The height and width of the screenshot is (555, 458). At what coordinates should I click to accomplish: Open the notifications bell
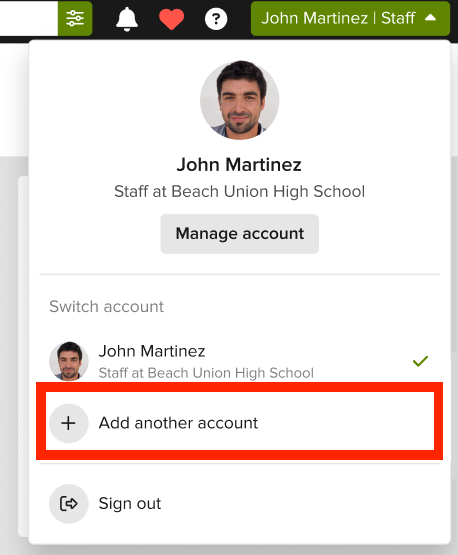[127, 19]
